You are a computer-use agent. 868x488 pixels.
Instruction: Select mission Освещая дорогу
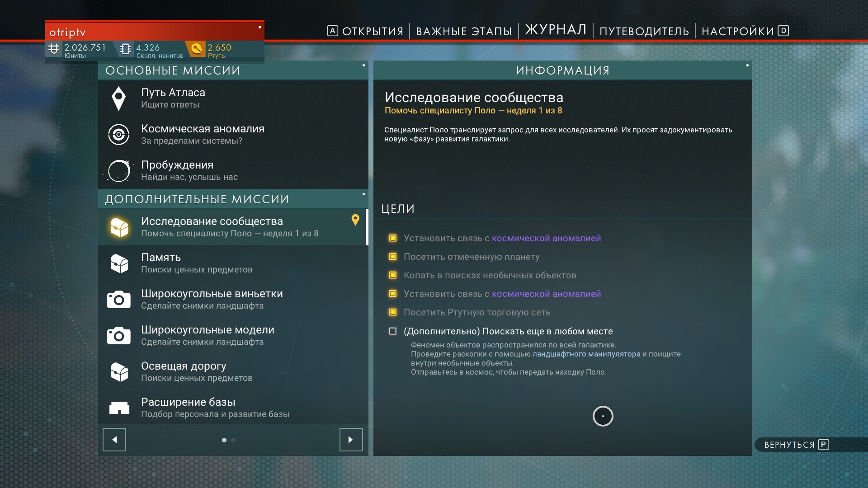[x=233, y=372]
